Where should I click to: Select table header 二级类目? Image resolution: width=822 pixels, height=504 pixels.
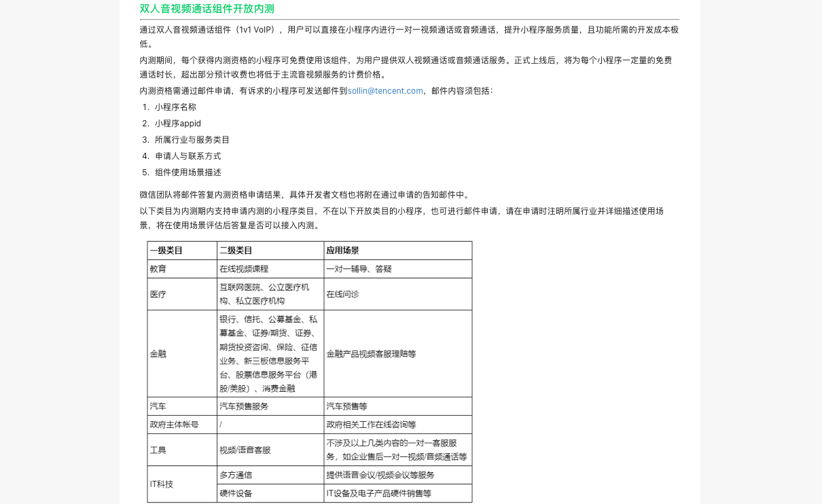point(270,250)
